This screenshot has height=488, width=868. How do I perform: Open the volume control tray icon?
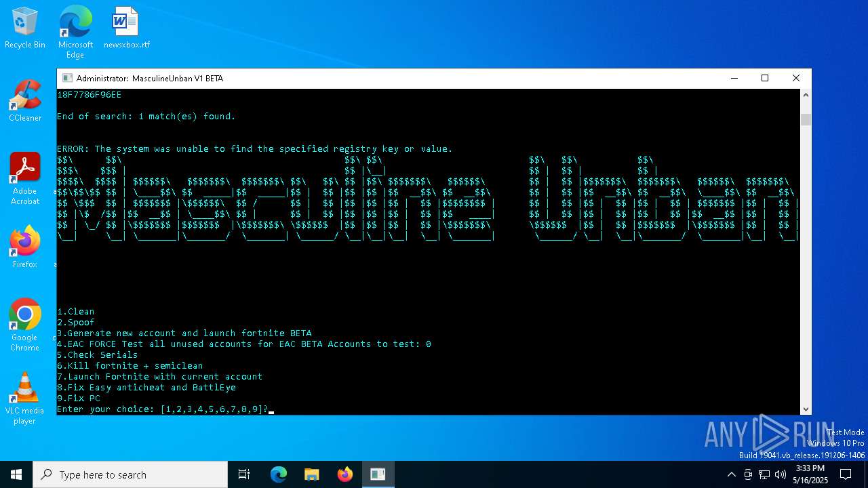click(781, 474)
